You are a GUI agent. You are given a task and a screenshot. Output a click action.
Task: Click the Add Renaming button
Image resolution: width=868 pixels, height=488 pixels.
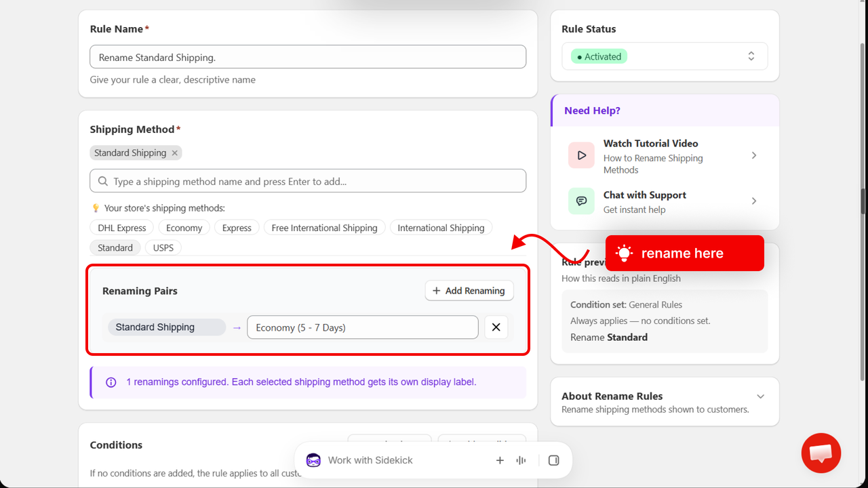[x=469, y=291]
